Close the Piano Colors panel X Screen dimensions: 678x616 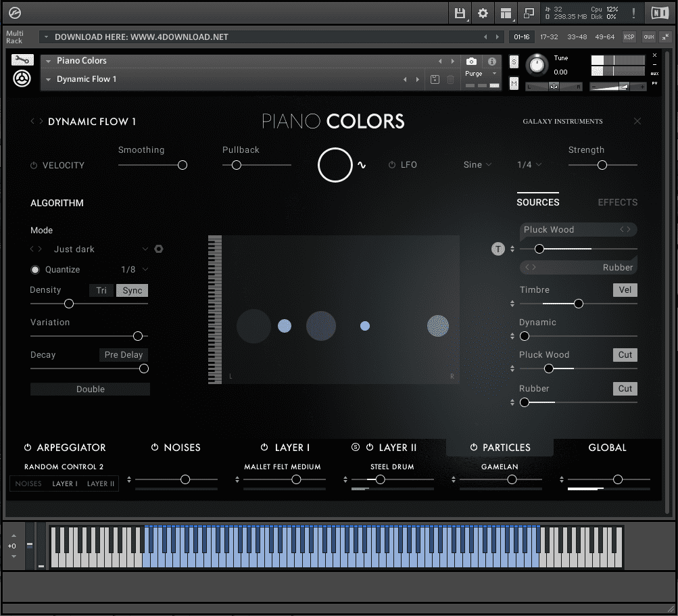tap(637, 121)
